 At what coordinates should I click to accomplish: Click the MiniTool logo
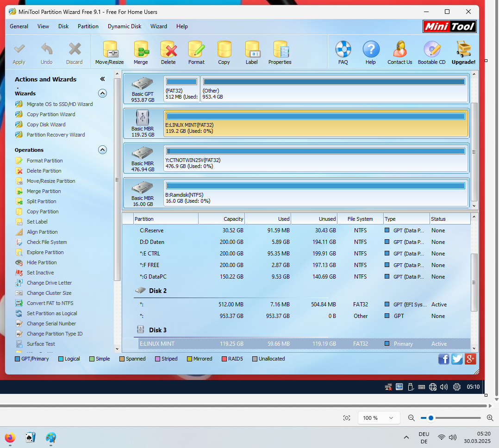click(x=449, y=26)
